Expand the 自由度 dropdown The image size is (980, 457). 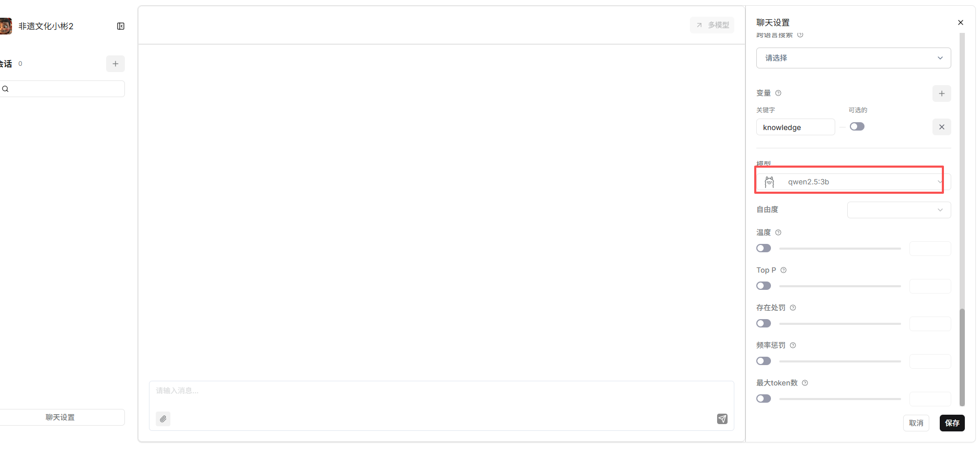(898, 210)
